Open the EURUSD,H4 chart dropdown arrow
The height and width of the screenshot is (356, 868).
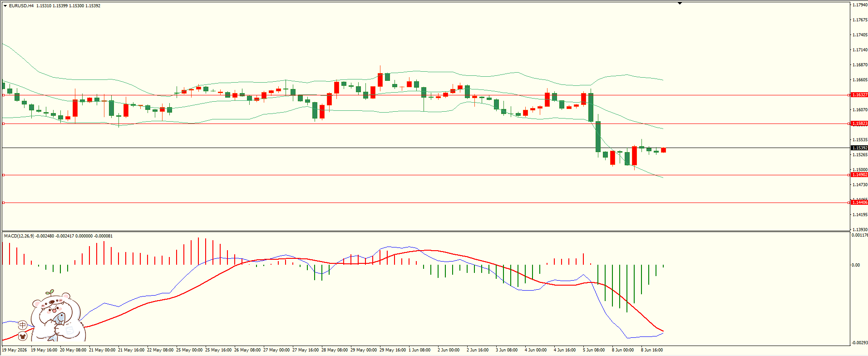pyautogui.click(x=5, y=6)
